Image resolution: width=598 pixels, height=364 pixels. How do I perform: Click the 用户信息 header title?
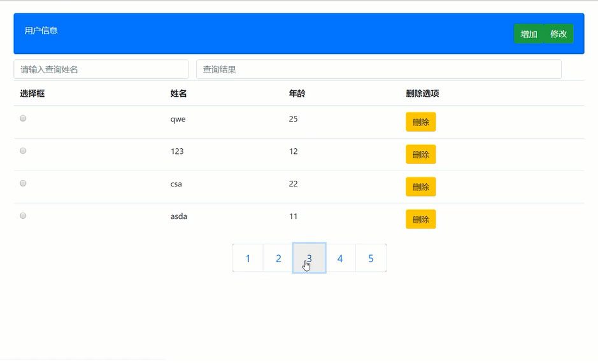click(x=41, y=31)
